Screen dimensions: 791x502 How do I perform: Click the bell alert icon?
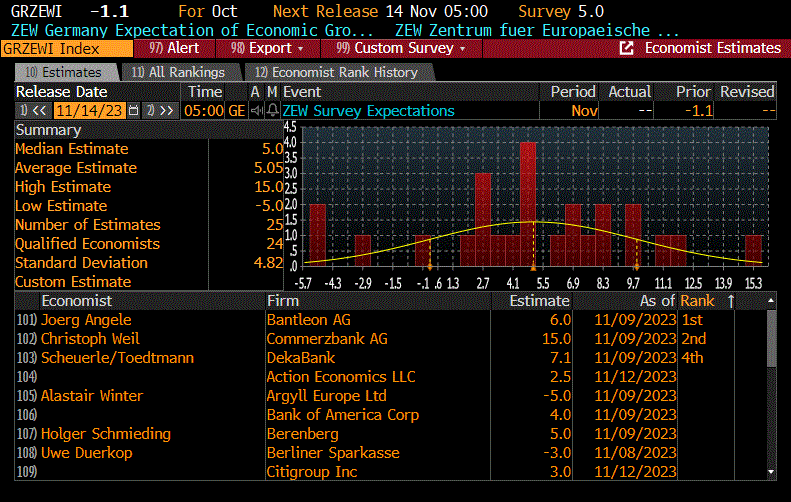272,110
